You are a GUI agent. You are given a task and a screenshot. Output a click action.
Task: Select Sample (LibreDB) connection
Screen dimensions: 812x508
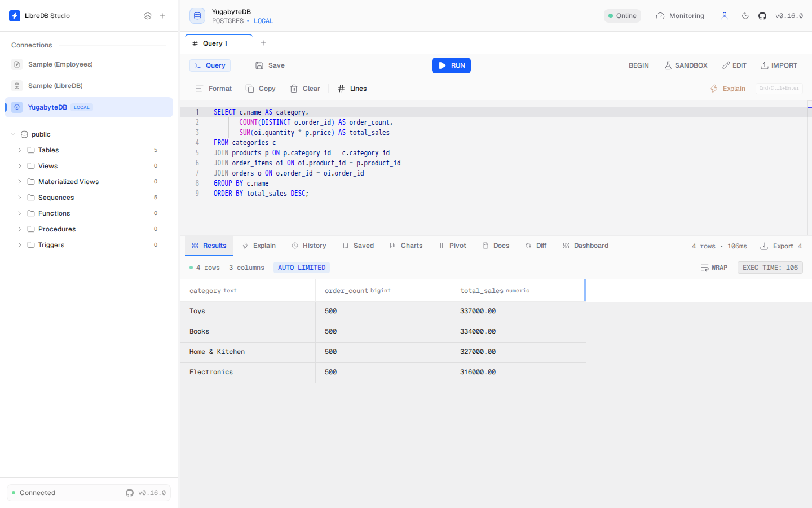point(89,86)
